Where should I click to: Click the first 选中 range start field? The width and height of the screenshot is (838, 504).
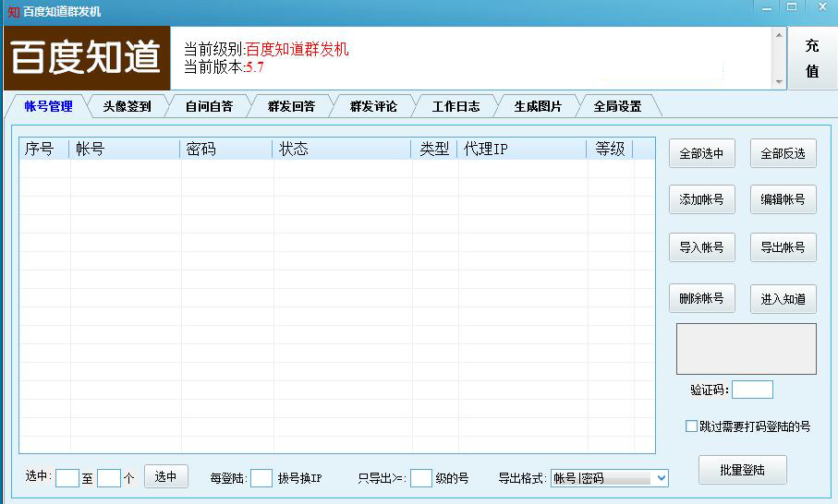[x=67, y=478]
